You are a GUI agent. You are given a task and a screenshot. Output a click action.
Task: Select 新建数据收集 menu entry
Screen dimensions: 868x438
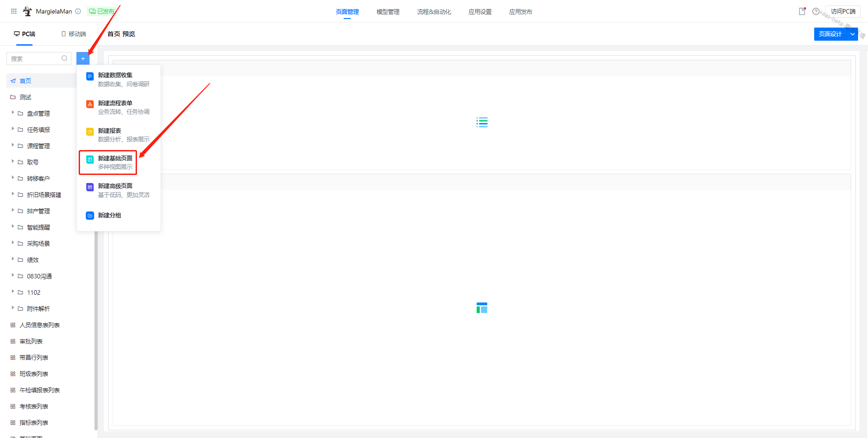pos(118,79)
